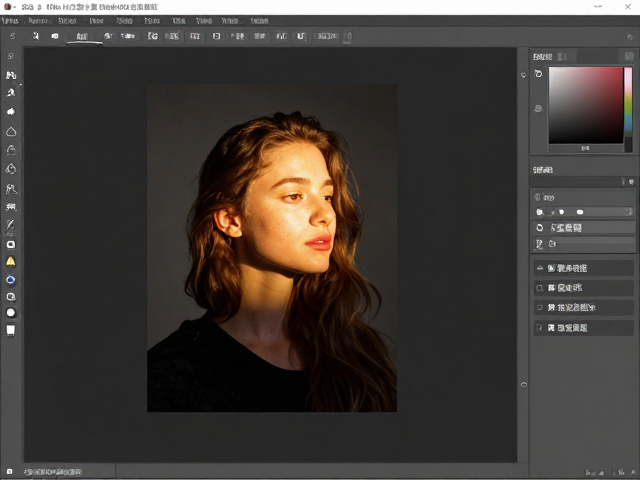This screenshot has height=480, width=640.
Task: Click the white rounded-square tool above the yellow triangle
Action: (11, 244)
